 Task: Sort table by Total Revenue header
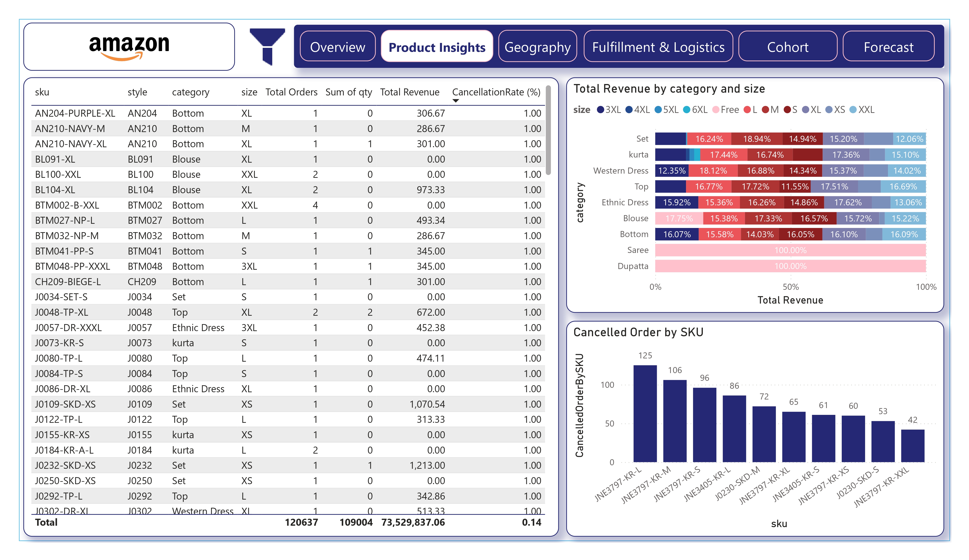[410, 92]
